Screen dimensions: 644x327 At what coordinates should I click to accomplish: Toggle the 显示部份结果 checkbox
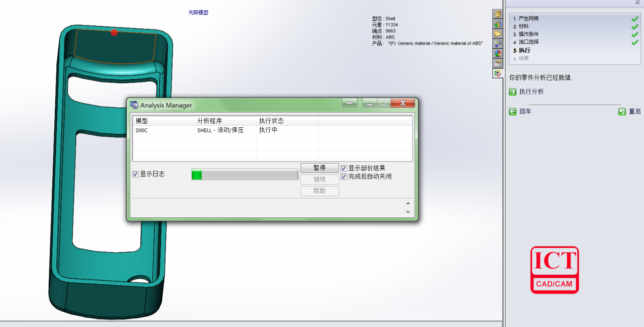(x=344, y=168)
